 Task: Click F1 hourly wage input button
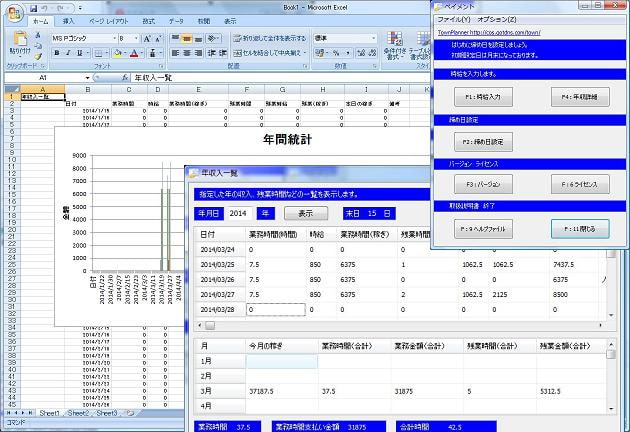(x=483, y=97)
